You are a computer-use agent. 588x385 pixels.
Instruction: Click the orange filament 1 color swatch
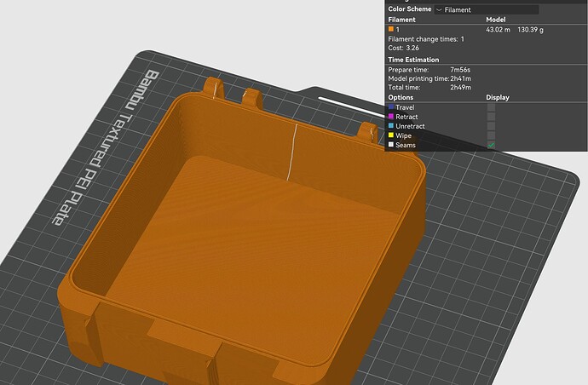tap(391, 29)
